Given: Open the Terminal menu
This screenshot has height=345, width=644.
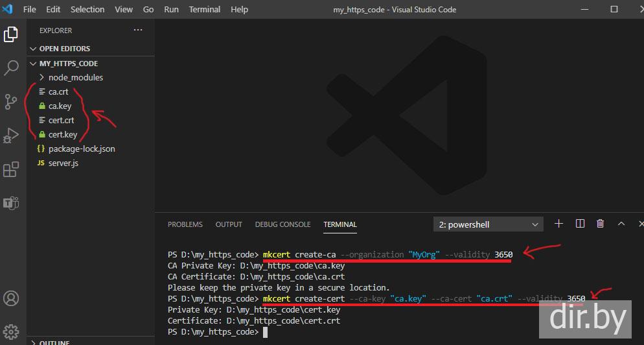Looking at the screenshot, I should (203, 10).
